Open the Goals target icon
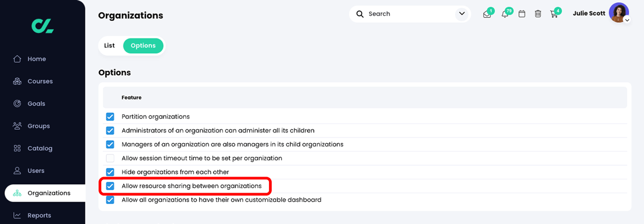 pyautogui.click(x=17, y=104)
